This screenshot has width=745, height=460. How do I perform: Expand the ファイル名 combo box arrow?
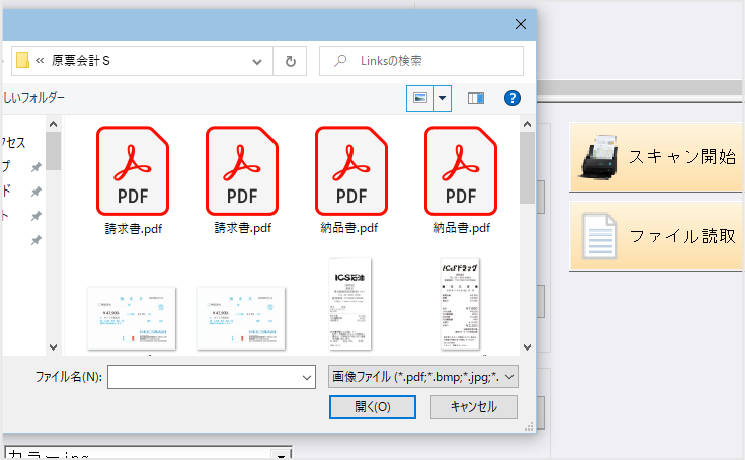point(307,377)
